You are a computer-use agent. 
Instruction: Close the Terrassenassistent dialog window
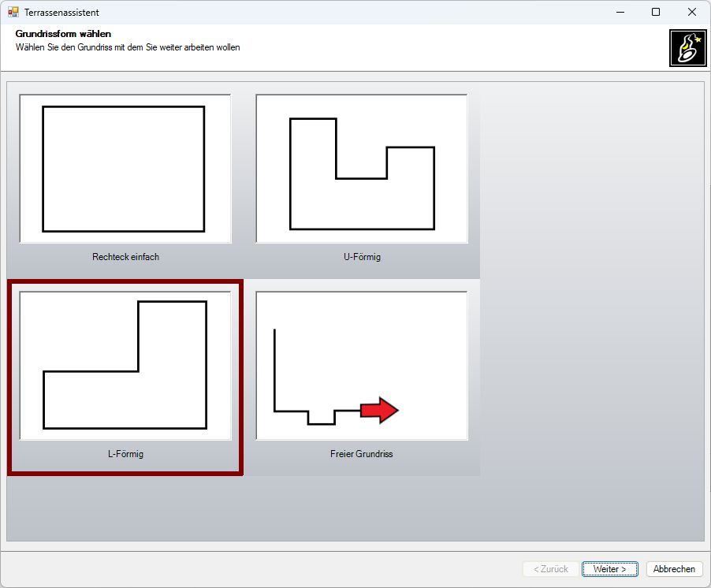point(691,13)
